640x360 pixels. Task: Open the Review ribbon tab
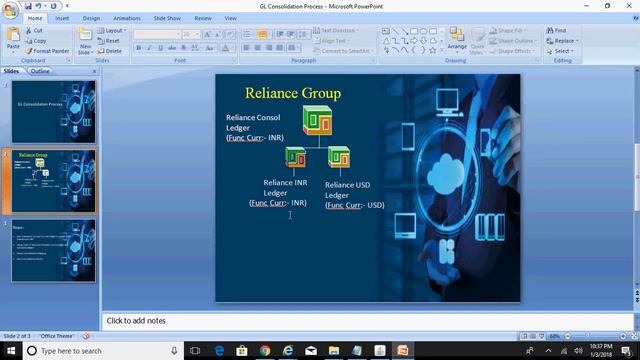coord(203,18)
